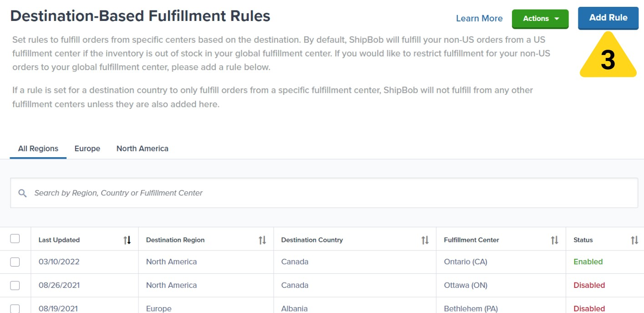The width and height of the screenshot is (644, 313).
Task: Sort the Status column
Action: [x=638, y=240]
